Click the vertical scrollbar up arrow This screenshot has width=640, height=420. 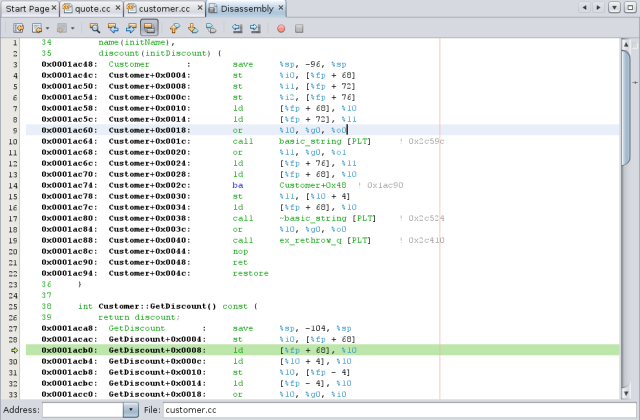pyautogui.click(x=626, y=44)
